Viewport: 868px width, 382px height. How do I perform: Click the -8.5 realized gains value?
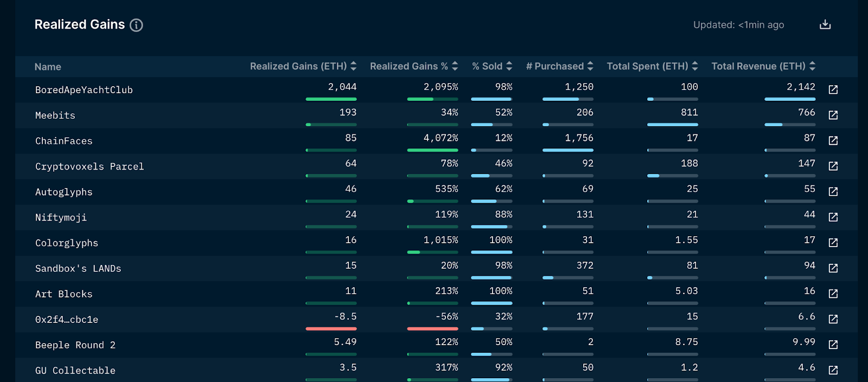[x=345, y=316]
